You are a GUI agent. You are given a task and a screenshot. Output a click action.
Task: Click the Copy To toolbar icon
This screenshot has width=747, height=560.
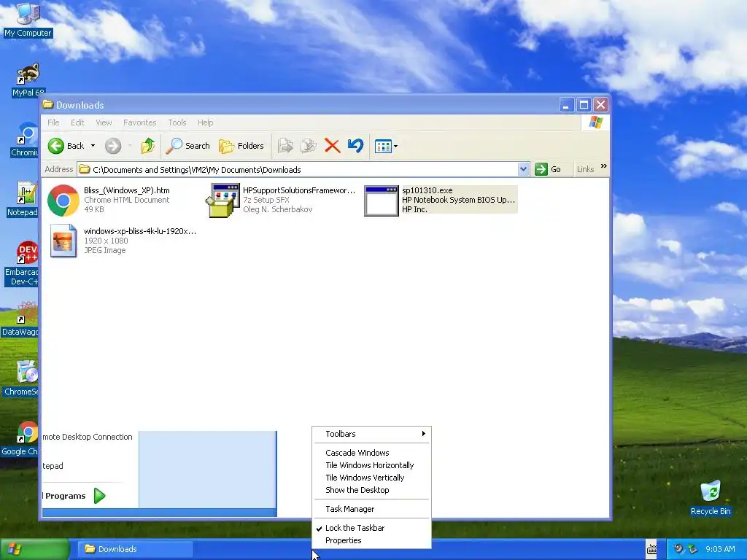[x=309, y=146]
